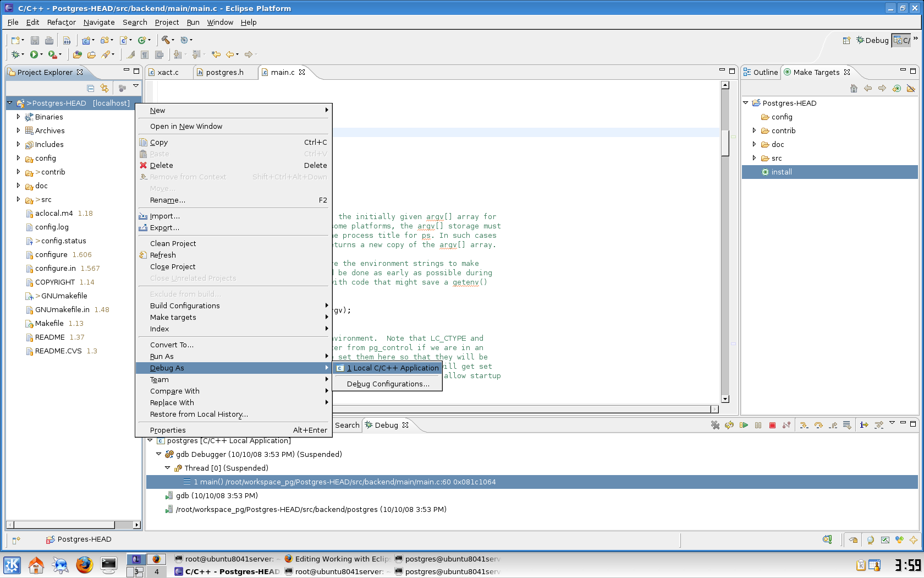The width and height of the screenshot is (924, 578).
Task: Click the bug Debug launch icon
Action: point(15,54)
